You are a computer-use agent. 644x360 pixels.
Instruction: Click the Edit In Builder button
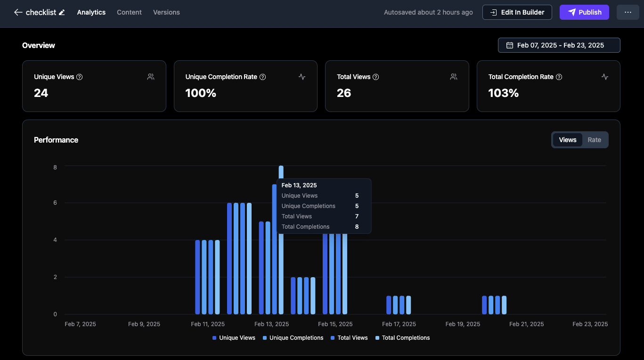(517, 12)
